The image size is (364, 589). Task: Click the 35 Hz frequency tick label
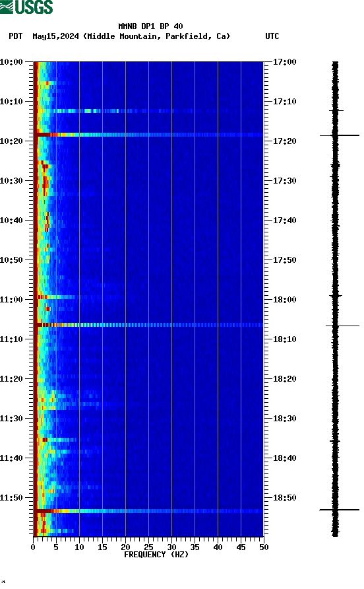(x=195, y=547)
